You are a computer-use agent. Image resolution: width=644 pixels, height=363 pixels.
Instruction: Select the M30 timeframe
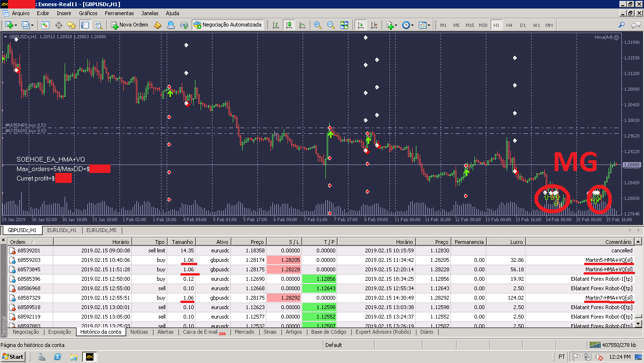[483, 25]
